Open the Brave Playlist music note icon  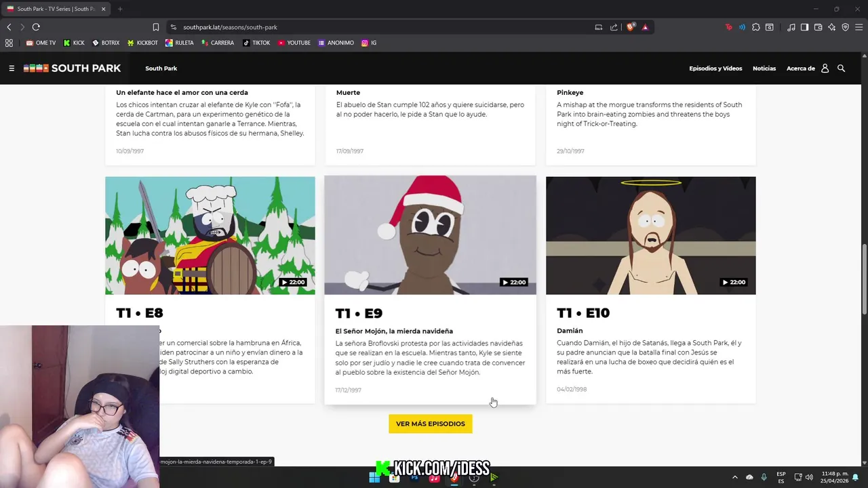click(791, 27)
